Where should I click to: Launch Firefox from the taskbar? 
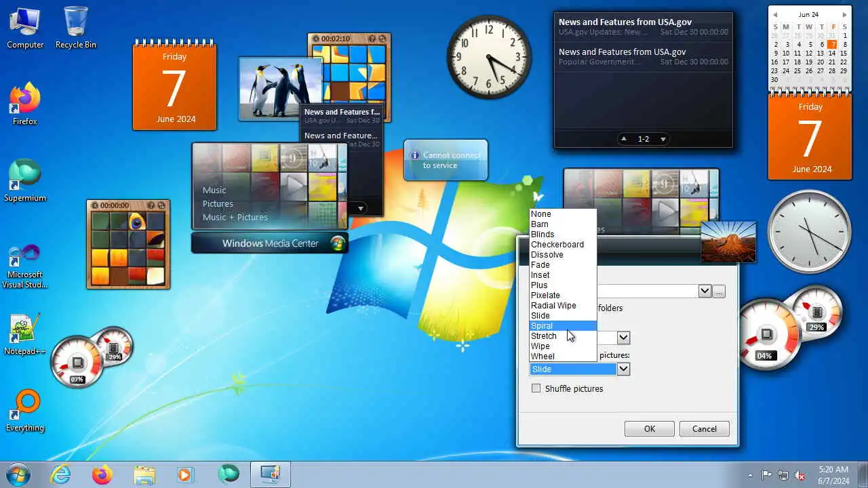(102, 474)
